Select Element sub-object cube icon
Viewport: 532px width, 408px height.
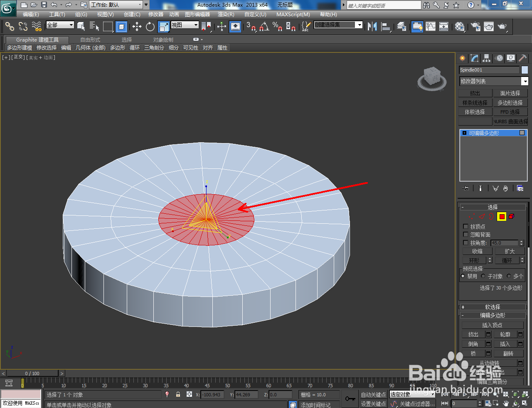[x=512, y=216]
